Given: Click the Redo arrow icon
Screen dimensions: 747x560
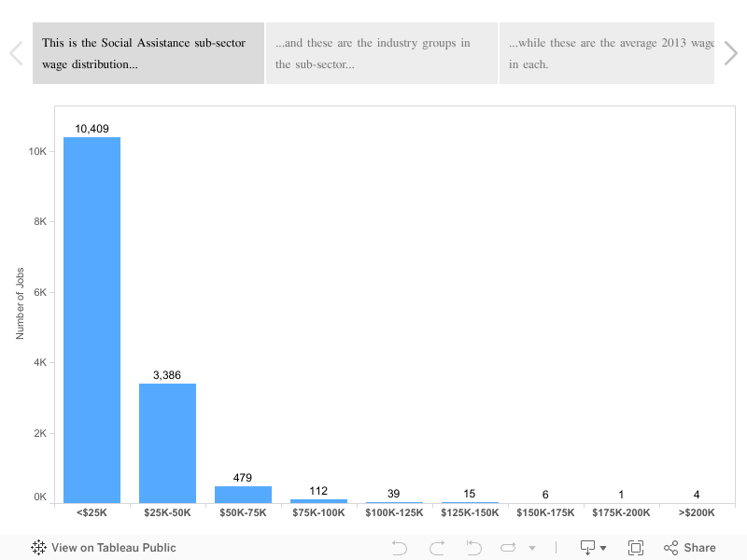Looking at the screenshot, I should click(437, 548).
